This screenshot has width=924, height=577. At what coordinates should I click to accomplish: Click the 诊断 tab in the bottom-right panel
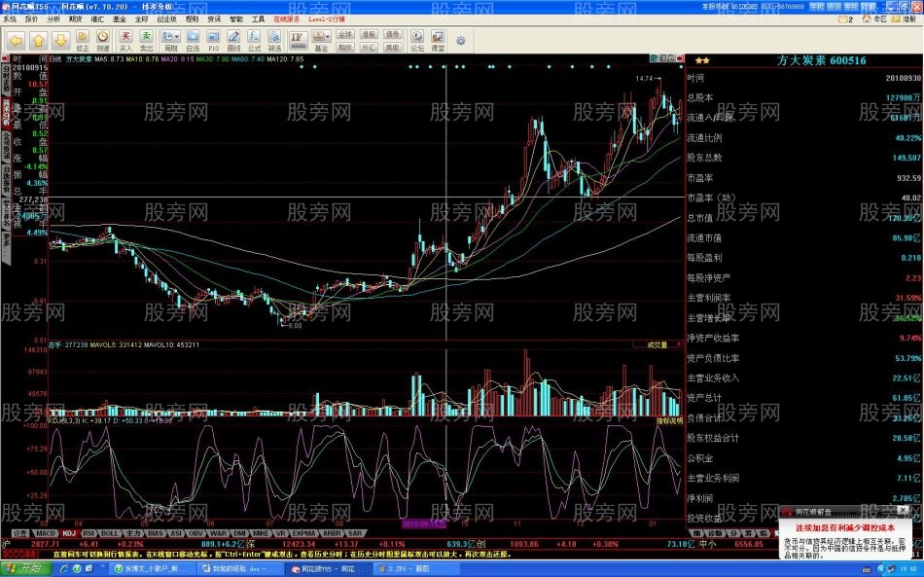[x=715, y=533]
